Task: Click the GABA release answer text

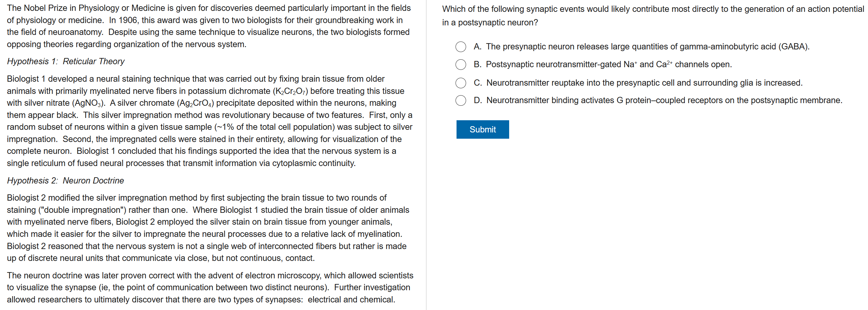Action: [647, 46]
